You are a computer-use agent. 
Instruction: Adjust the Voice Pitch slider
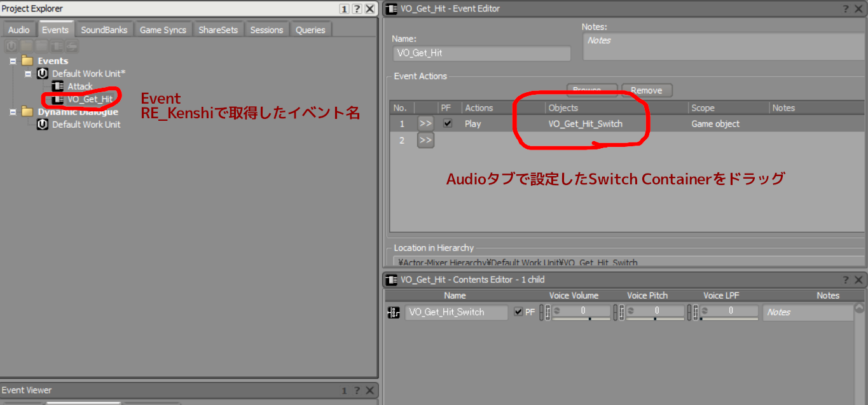655,318
